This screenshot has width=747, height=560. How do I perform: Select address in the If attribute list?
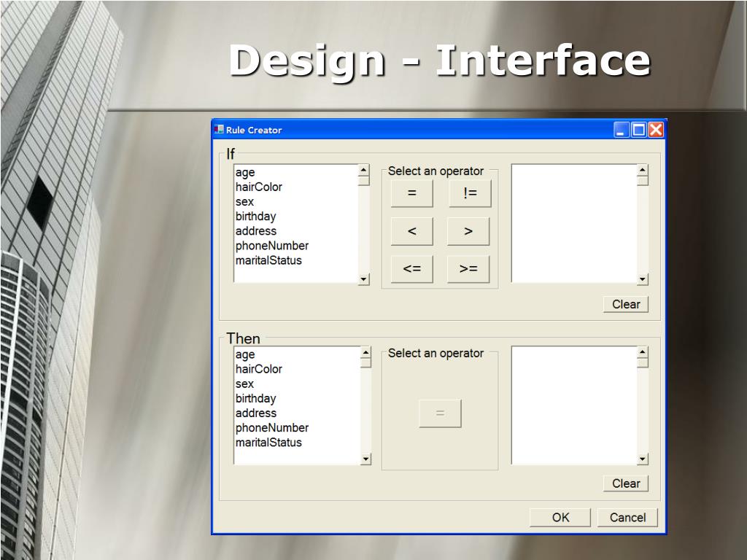coord(256,231)
